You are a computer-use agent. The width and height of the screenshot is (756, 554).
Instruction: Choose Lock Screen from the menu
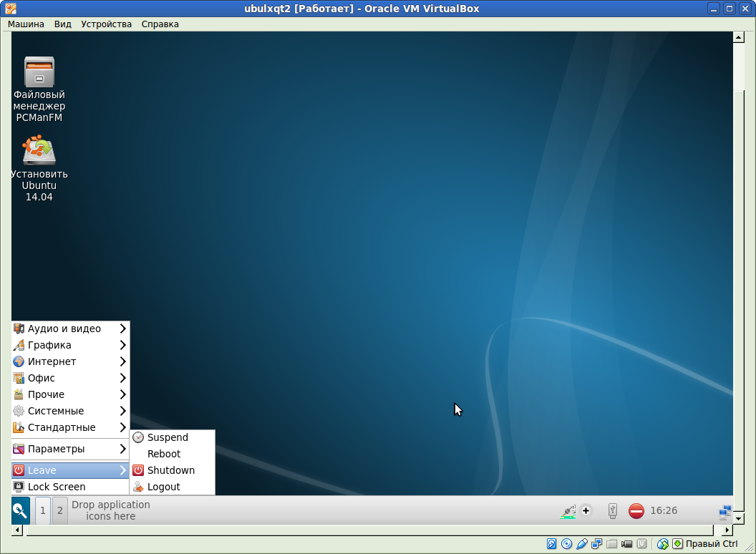tap(70, 487)
